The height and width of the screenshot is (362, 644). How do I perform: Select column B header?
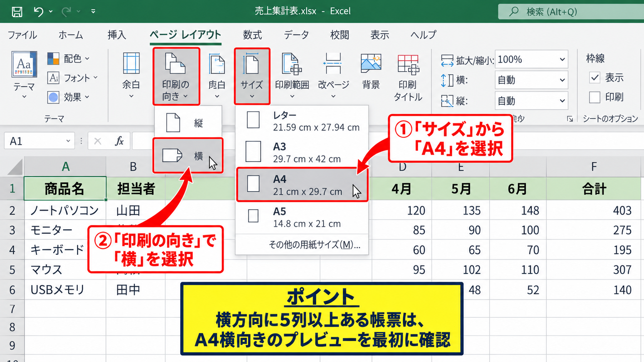(x=133, y=167)
